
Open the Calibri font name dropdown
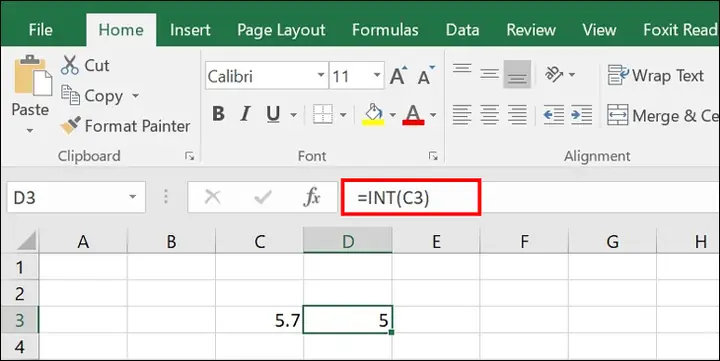tap(321, 75)
